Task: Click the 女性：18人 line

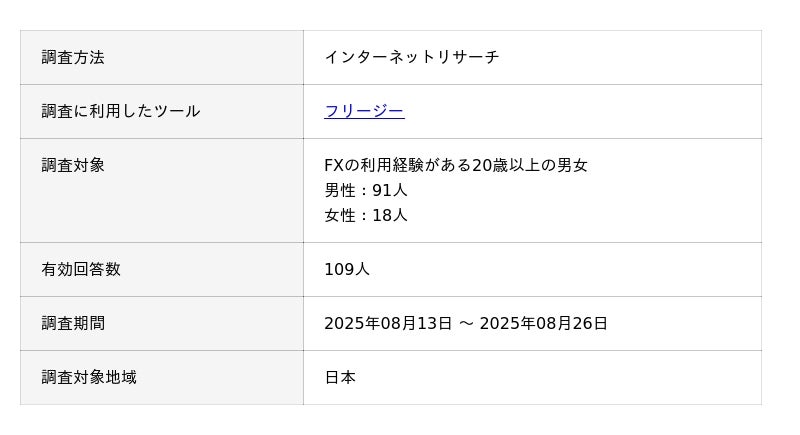Action: [x=365, y=215]
